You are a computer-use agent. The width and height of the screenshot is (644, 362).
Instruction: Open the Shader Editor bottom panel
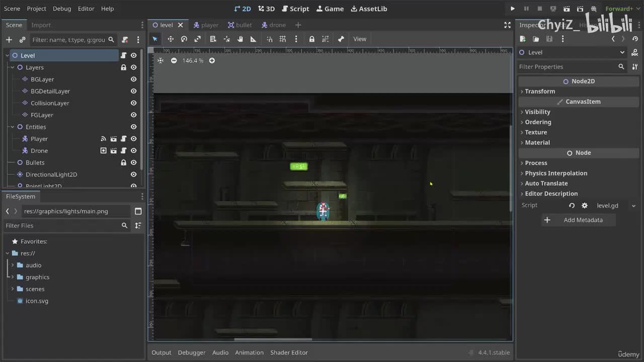pyautogui.click(x=289, y=352)
